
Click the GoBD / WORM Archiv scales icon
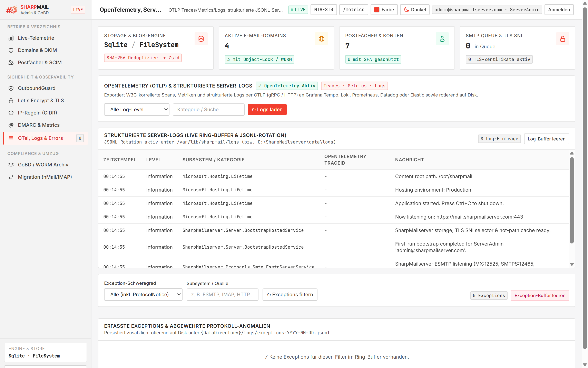[11, 165]
